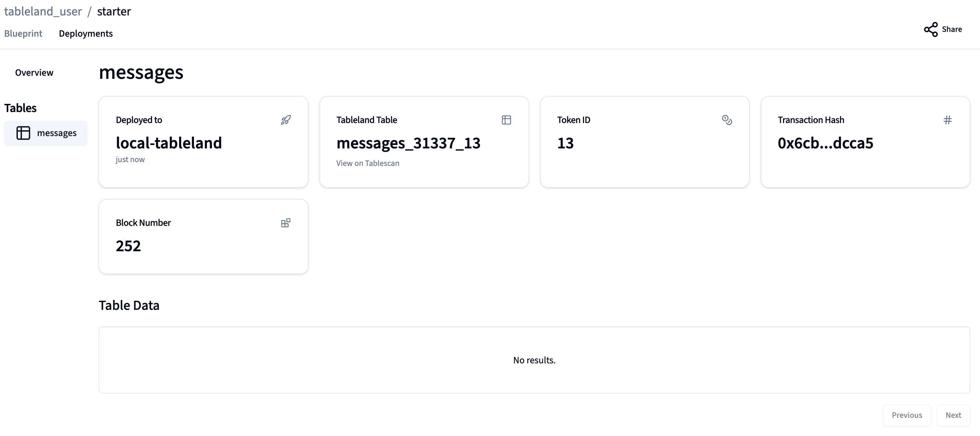Select the messages table in sidebar
This screenshot has width=980, height=436.
[x=57, y=133]
